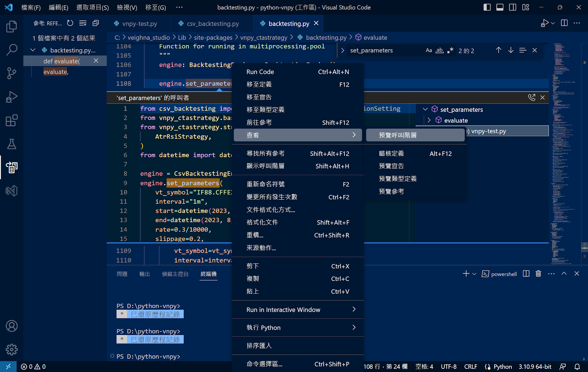This screenshot has height=372, width=588.
Task: Expand the replace toggle in find widget
Action: click(x=343, y=50)
